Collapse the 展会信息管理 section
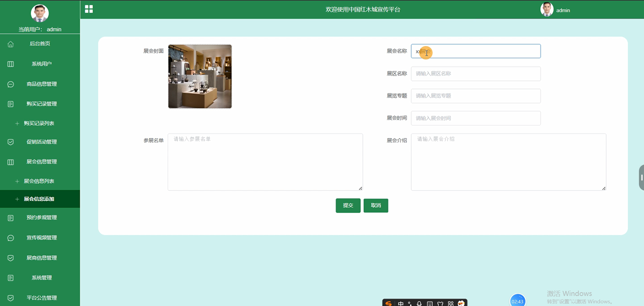The width and height of the screenshot is (644, 306). pyautogui.click(x=42, y=162)
